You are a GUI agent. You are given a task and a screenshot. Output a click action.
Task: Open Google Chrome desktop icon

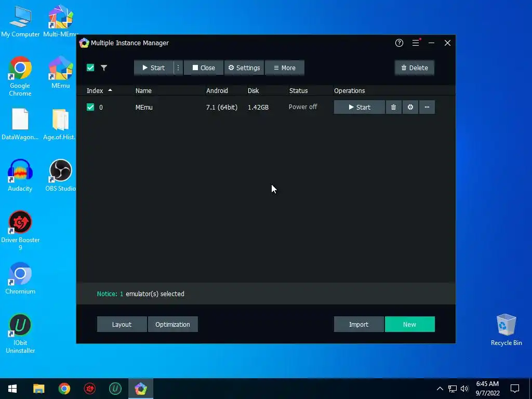point(20,76)
